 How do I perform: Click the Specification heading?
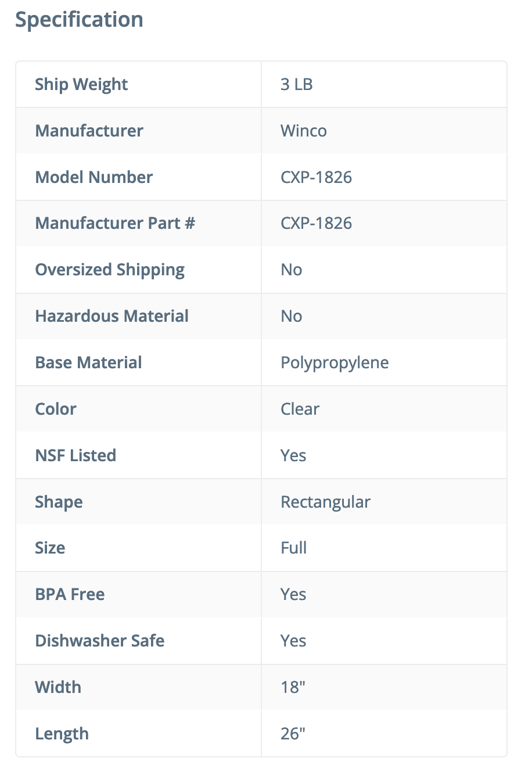pos(79,20)
